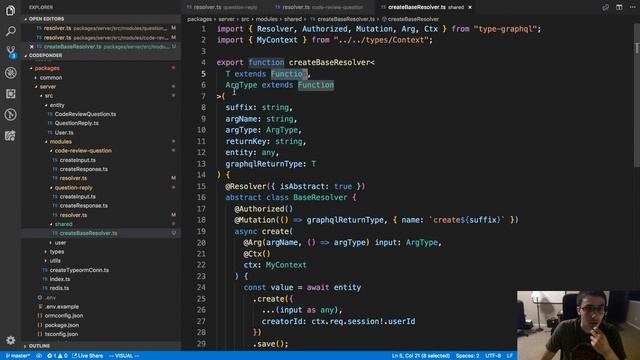Expand the common folder
This screenshot has width=640, height=360.
click(51, 78)
